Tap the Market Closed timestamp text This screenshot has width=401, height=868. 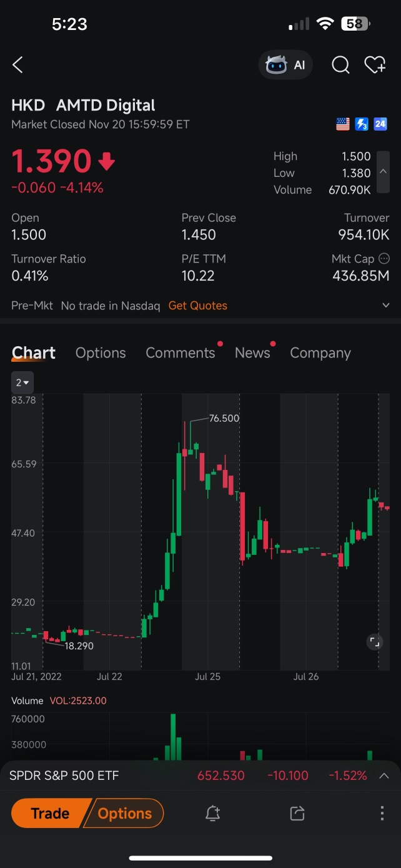point(100,124)
